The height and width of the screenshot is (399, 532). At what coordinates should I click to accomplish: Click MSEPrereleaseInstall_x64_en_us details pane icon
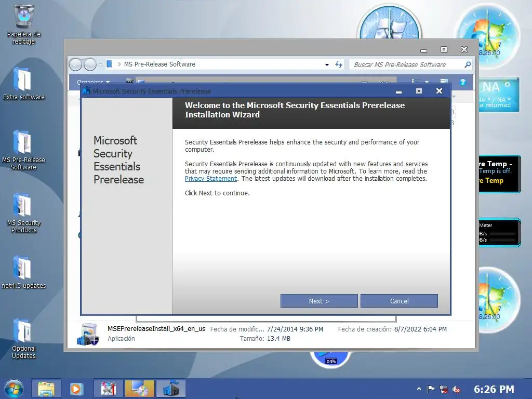pos(87,334)
